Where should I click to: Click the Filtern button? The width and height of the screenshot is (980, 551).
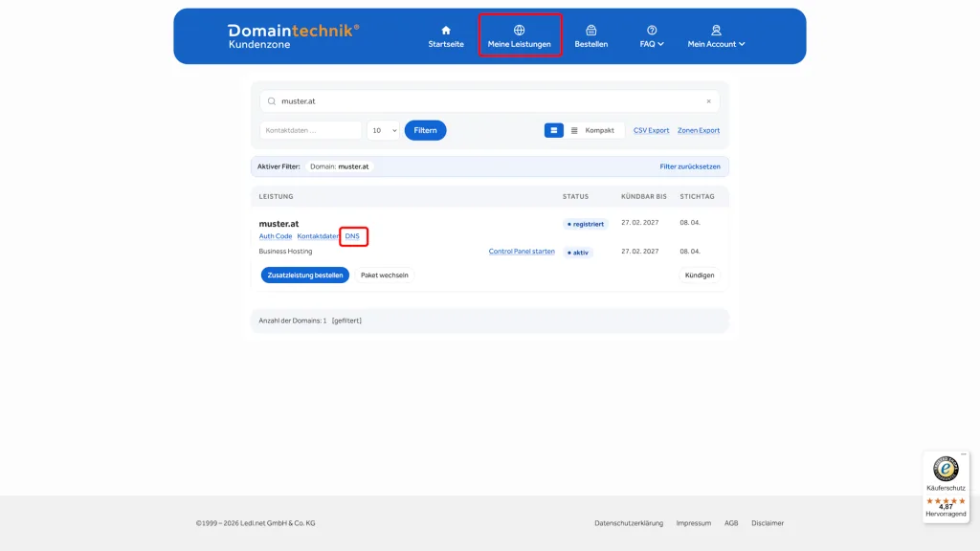click(x=425, y=130)
